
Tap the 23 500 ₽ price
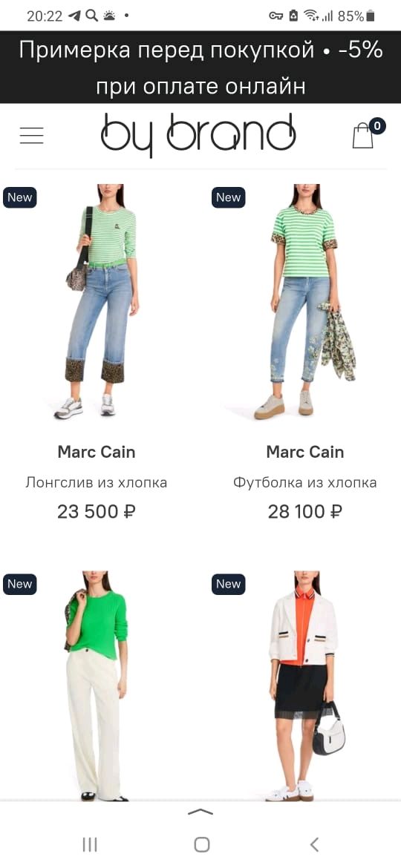[97, 512]
